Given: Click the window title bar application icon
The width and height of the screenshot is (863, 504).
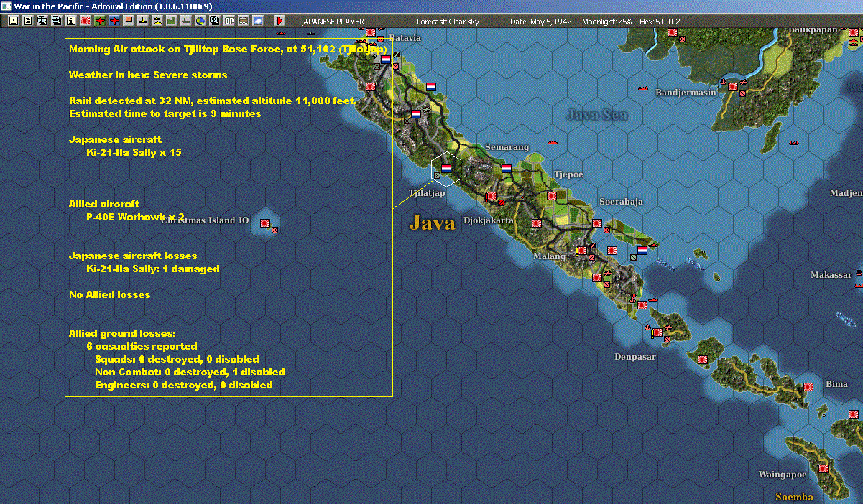Looking at the screenshot, I should click(7, 6).
